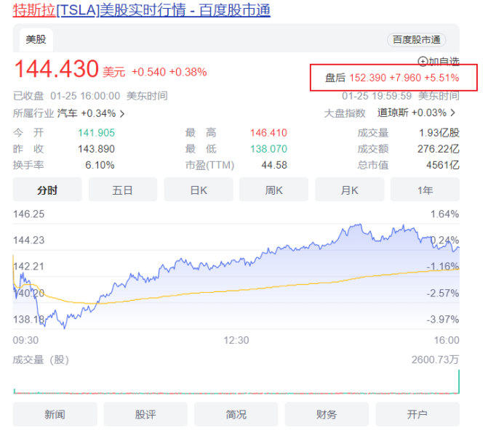Click the 盘后 after-hours price 152.390
The height and width of the screenshot is (433, 504).
[367, 77]
